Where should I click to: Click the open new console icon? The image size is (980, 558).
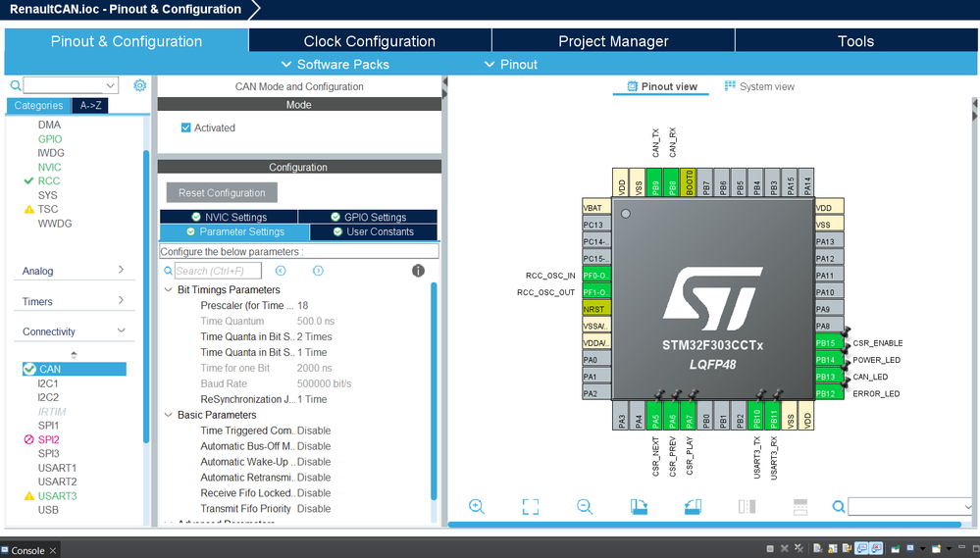[x=936, y=548]
